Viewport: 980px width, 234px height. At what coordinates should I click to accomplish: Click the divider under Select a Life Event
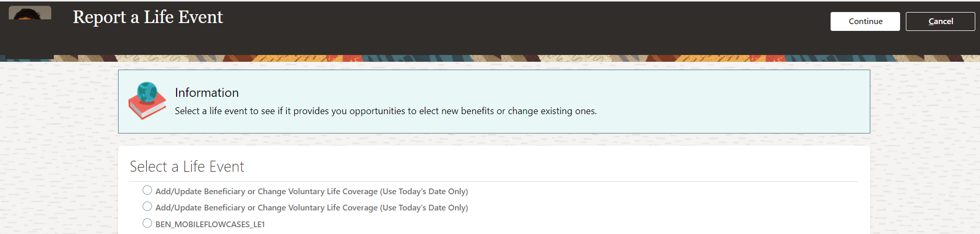click(x=494, y=182)
